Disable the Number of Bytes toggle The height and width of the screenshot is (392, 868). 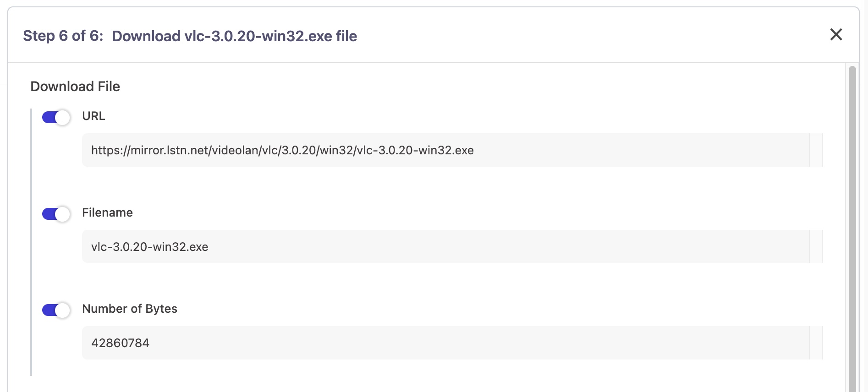click(56, 310)
